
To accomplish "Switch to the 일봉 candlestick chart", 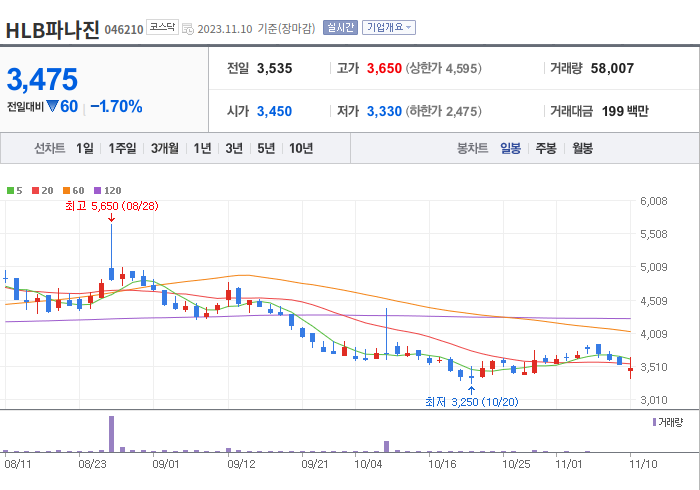I will (510, 148).
